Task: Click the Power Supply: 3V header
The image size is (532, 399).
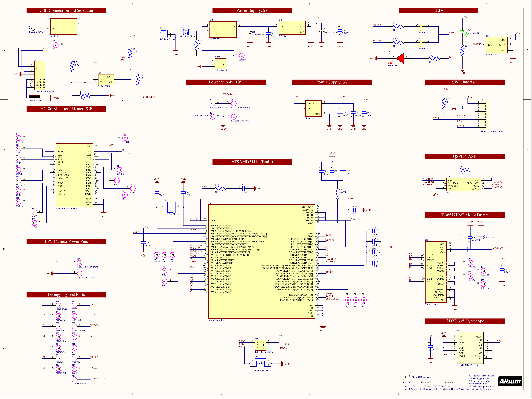Action: pyautogui.click(x=332, y=82)
